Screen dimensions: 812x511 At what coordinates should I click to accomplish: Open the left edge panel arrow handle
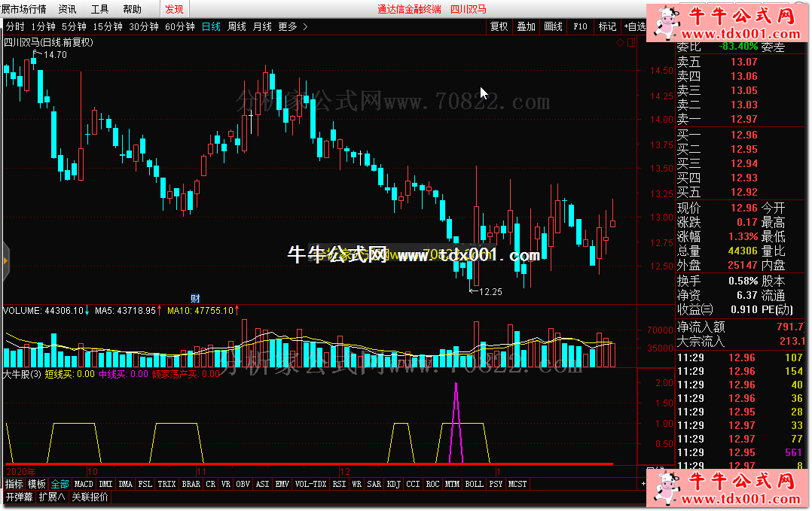point(5,261)
